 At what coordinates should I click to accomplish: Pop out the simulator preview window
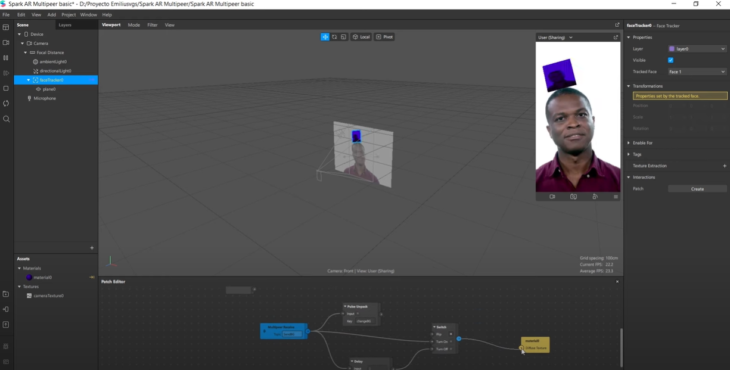(x=615, y=37)
